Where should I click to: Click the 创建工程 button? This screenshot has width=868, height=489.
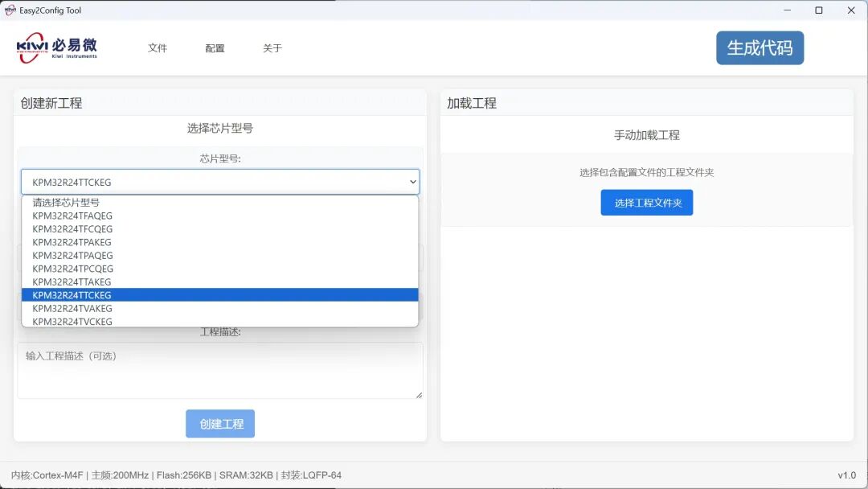coord(220,424)
